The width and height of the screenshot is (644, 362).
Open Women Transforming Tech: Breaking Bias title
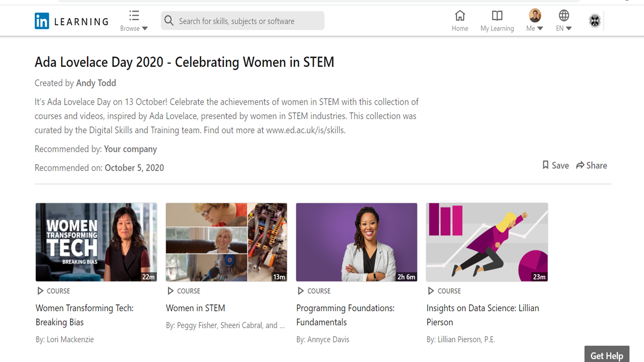point(85,315)
